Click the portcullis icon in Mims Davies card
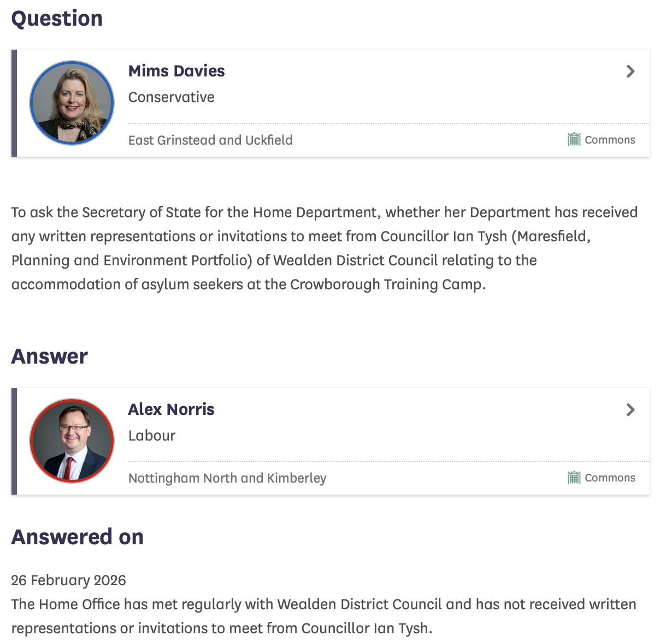The width and height of the screenshot is (672, 642). [x=574, y=140]
